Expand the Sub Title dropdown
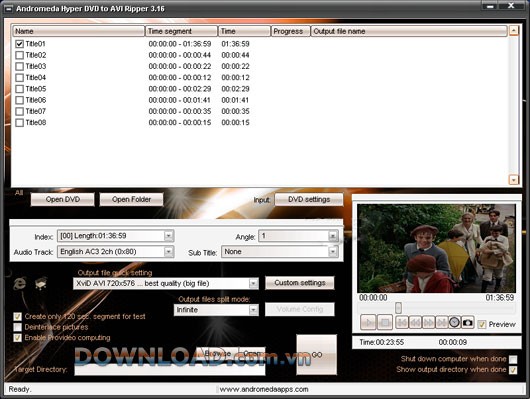This screenshot has height=399, width=530. click(333, 251)
